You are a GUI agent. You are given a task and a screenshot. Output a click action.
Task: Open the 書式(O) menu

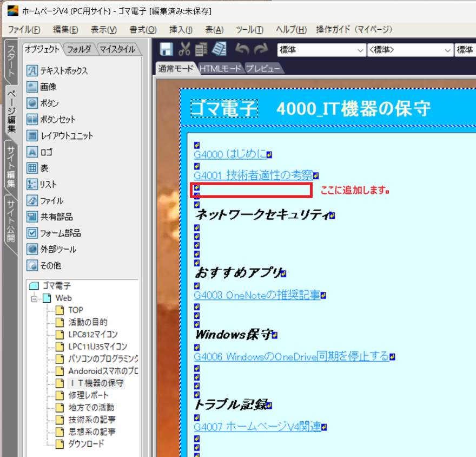click(x=143, y=29)
